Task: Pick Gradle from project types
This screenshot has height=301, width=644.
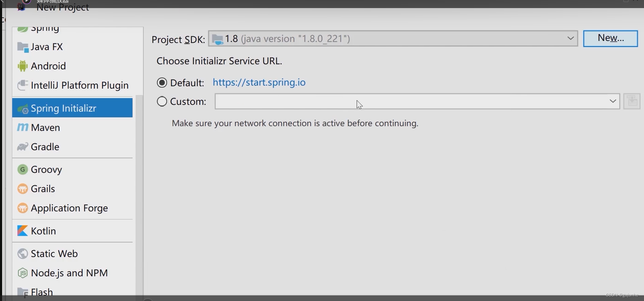Action: click(72, 147)
